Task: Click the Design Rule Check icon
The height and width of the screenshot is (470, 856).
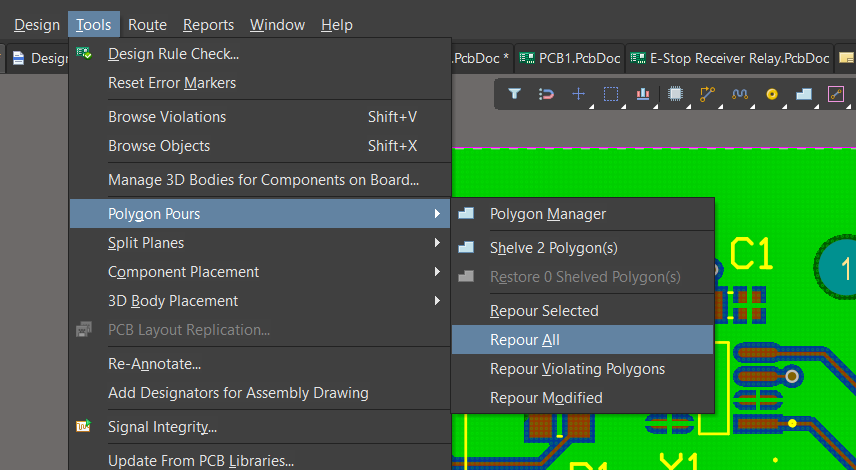Action: tap(84, 53)
